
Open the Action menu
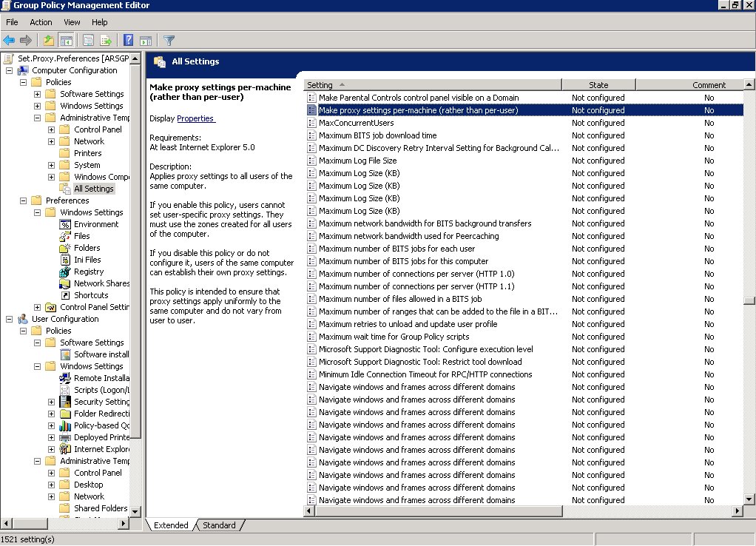pyautogui.click(x=41, y=22)
